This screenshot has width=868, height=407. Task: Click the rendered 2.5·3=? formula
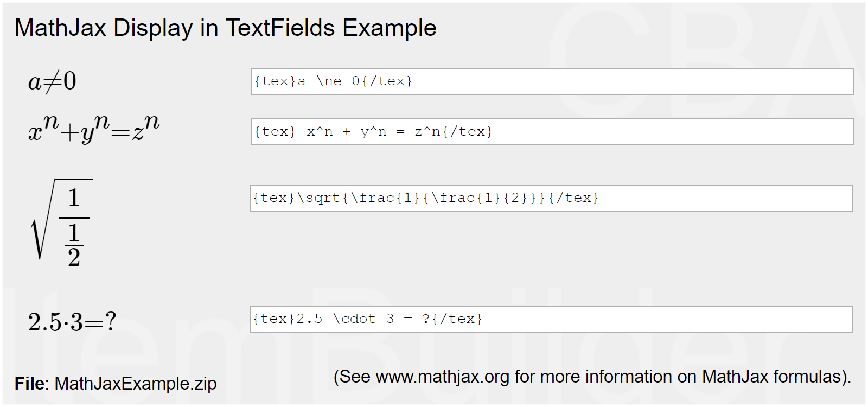tap(72, 322)
